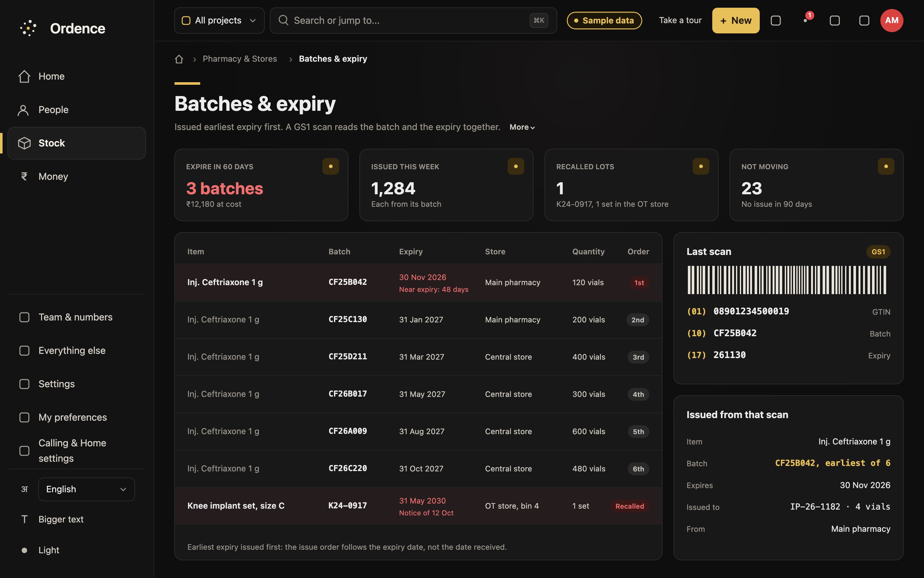Click the icon right of notifications
924x578 pixels.
pos(835,20)
